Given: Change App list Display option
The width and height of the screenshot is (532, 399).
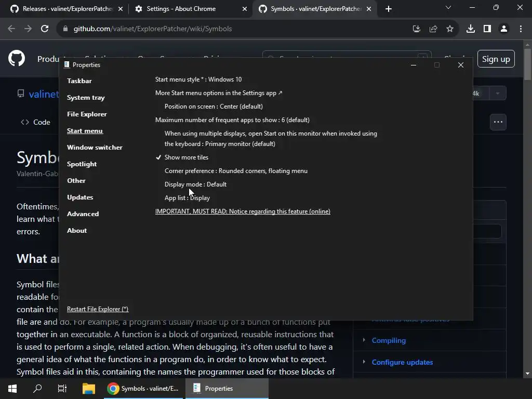Looking at the screenshot, I should tap(187, 198).
